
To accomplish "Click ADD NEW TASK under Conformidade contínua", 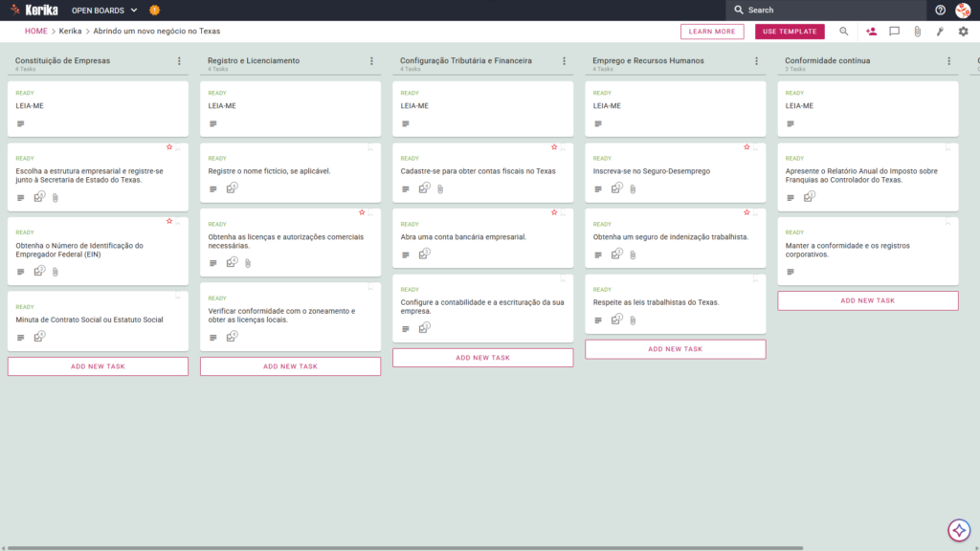I will point(867,300).
